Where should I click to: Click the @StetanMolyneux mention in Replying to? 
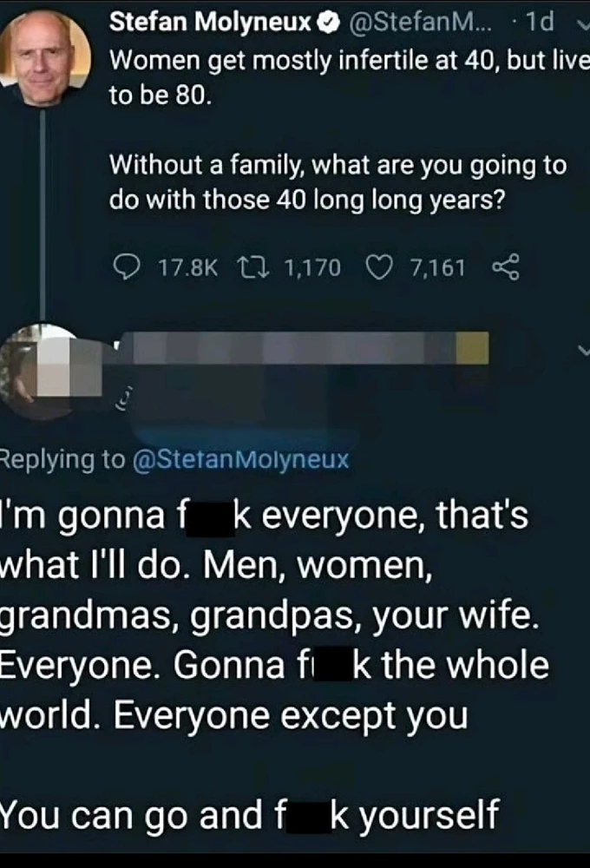pos(239,459)
